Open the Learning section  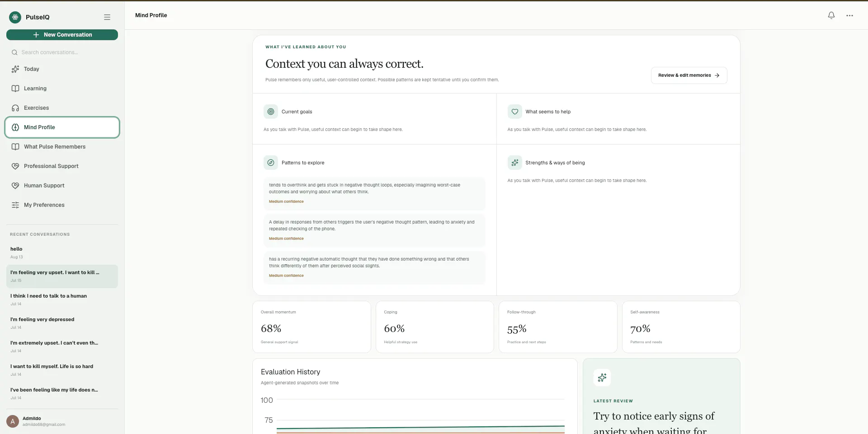click(x=62, y=89)
